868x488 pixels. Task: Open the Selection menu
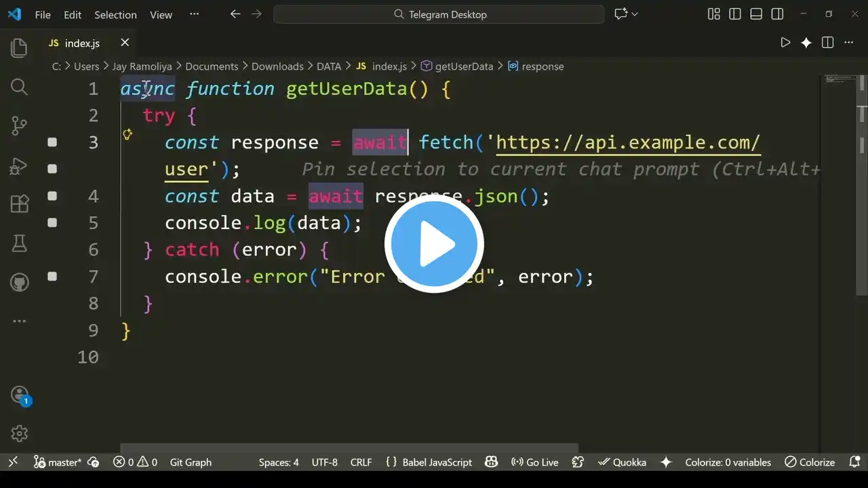click(x=115, y=14)
